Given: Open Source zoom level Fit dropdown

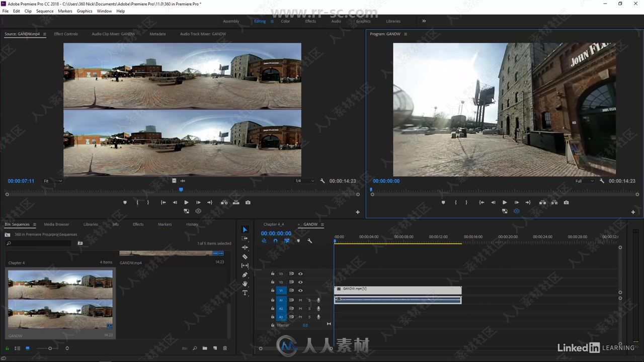Looking at the screenshot, I should (x=52, y=181).
